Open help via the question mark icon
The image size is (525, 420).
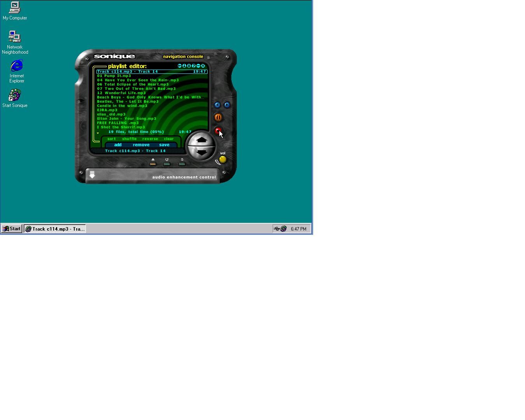(194, 66)
